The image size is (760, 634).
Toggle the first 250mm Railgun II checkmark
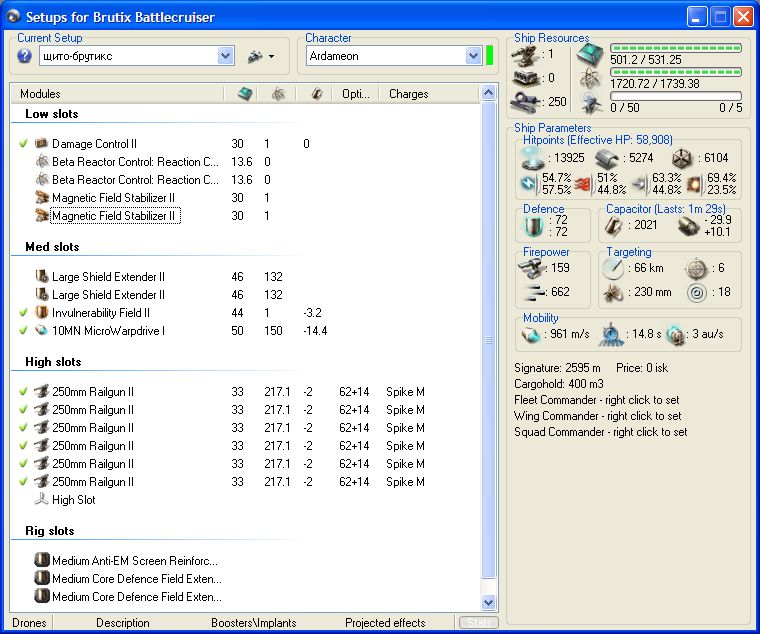click(x=23, y=392)
